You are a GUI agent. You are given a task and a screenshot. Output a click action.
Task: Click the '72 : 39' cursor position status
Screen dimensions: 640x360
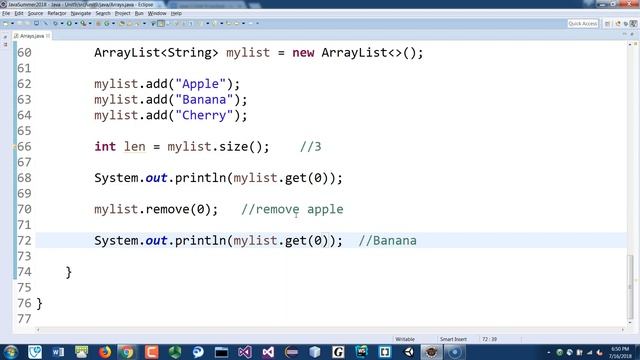(x=489, y=339)
